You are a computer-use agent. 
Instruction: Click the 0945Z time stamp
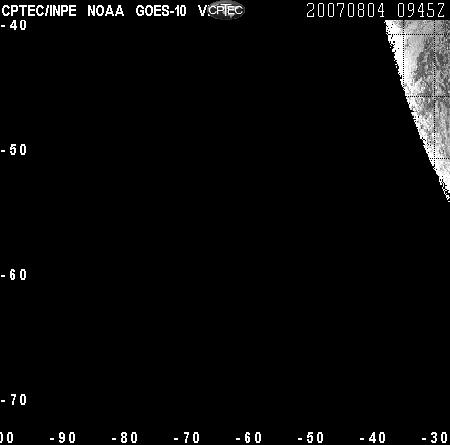click(421, 10)
